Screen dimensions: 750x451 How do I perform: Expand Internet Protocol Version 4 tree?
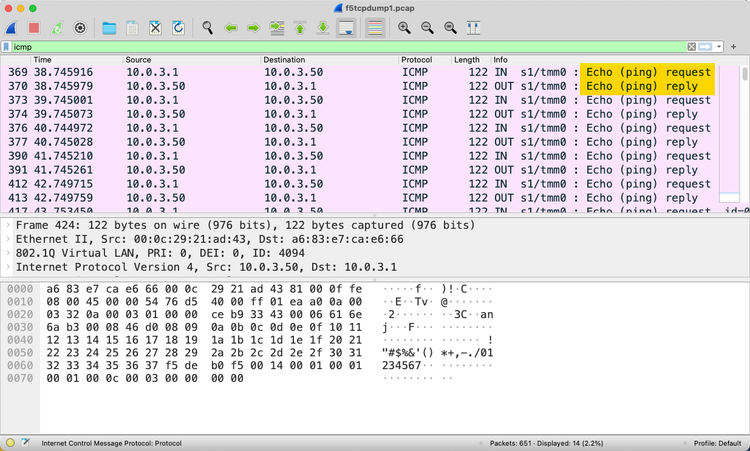9,268
